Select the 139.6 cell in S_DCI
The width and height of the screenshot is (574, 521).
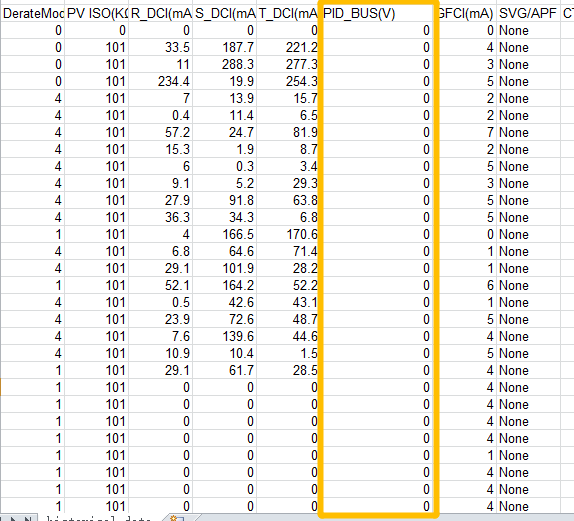click(x=225, y=336)
